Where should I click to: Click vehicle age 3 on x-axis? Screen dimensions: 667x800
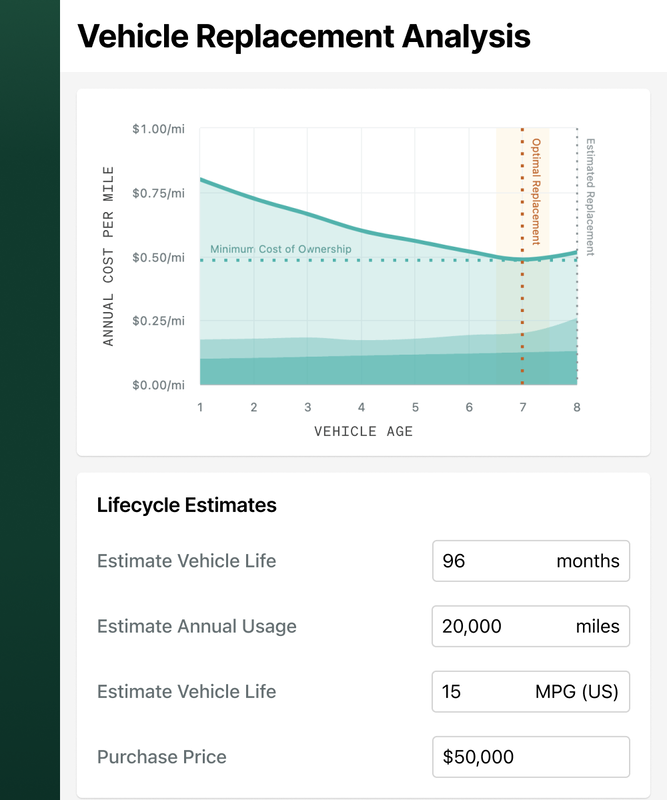(x=308, y=407)
